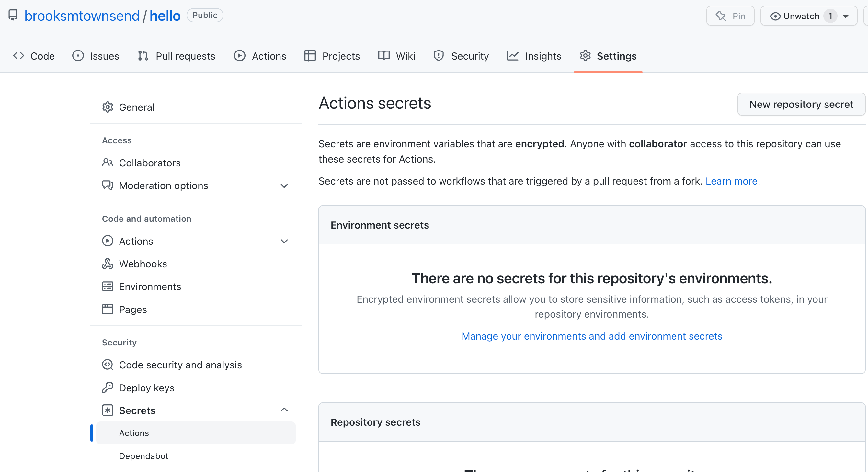Click New repository secret button

(x=801, y=104)
